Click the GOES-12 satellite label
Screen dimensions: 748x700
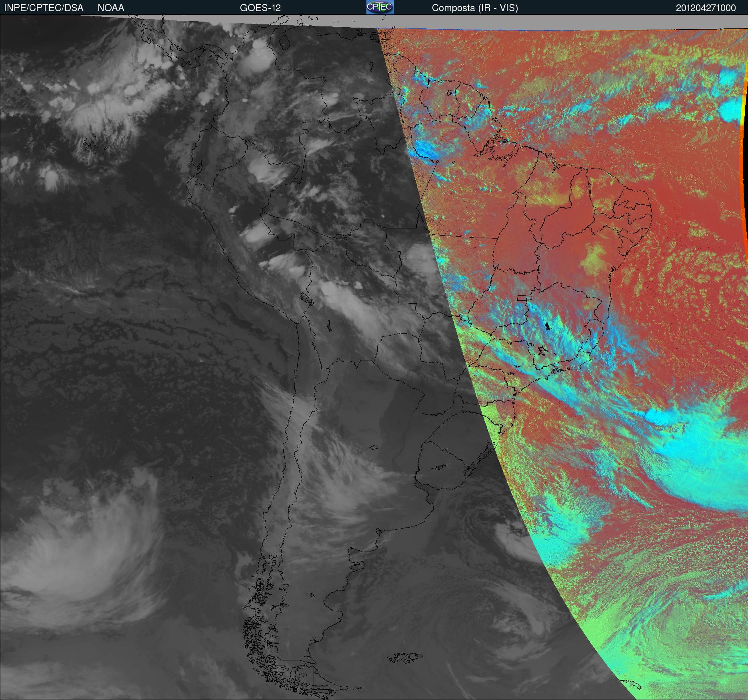(260, 8)
